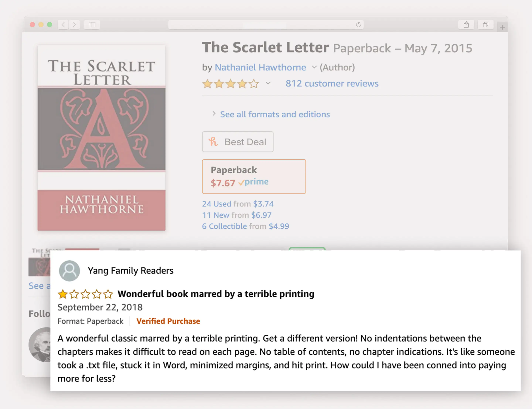The width and height of the screenshot is (532, 409).
Task: Expand See all formats and editions
Action: 275,114
